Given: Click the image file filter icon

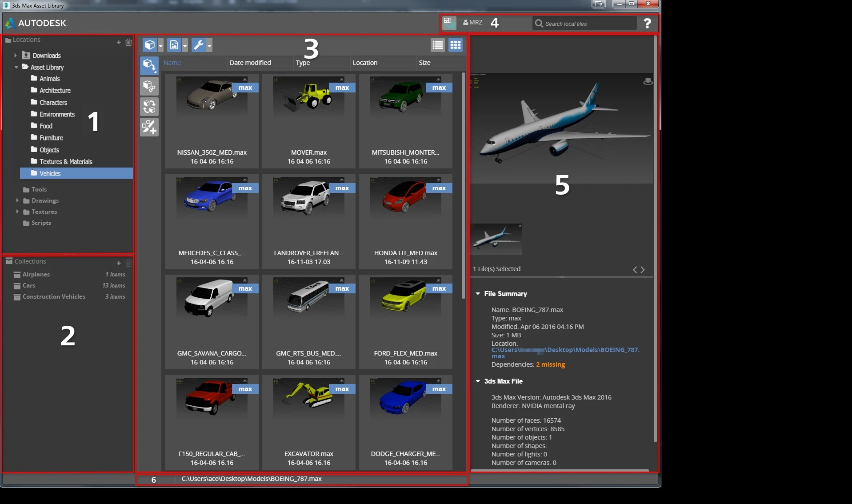Looking at the screenshot, I should 174,45.
